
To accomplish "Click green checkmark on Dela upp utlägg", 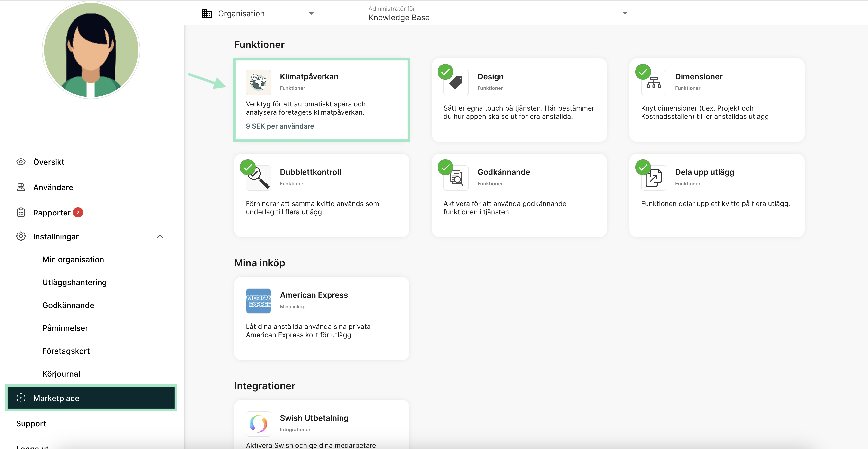I will click(643, 167).
